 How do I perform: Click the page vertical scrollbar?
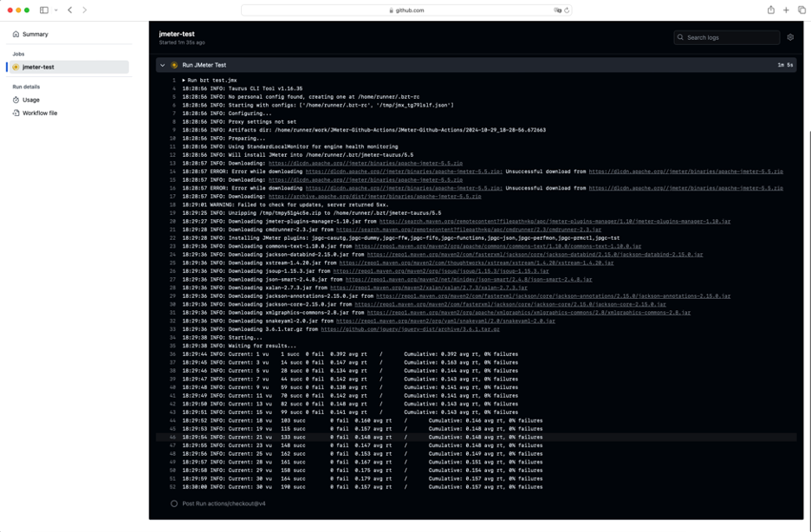tap(808, 331)
